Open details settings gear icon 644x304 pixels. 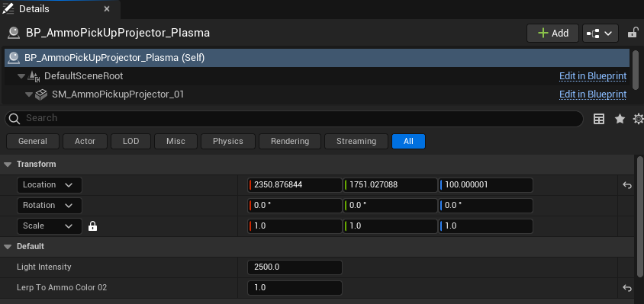[x=638, y=119]
